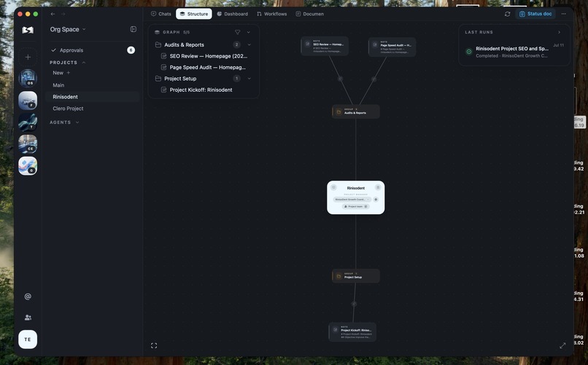
Task: Click the edit icon on SEO Review node
Action: (x=308, y=44)
